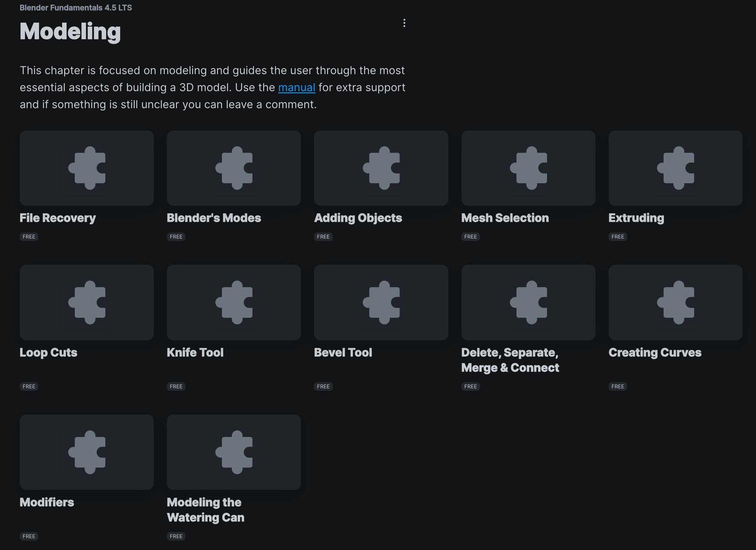
Task: Open the Modifiers lesson thumbnail
Action: click(87, 452)
